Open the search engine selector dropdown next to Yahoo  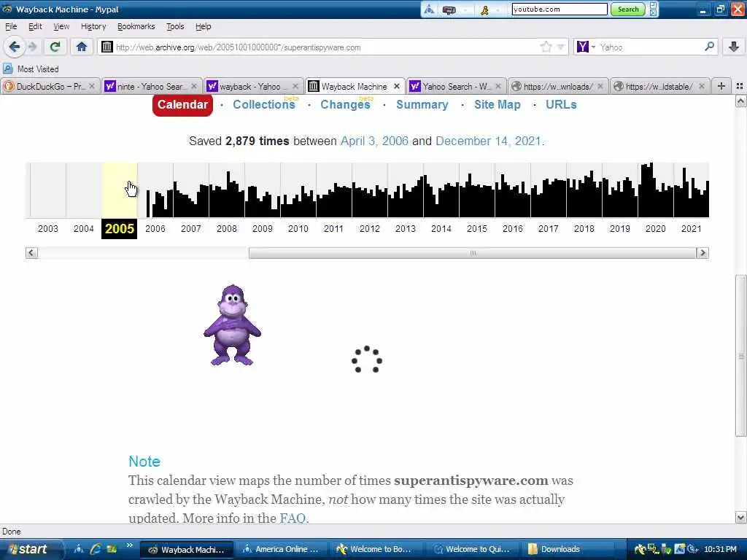[593, 47]
